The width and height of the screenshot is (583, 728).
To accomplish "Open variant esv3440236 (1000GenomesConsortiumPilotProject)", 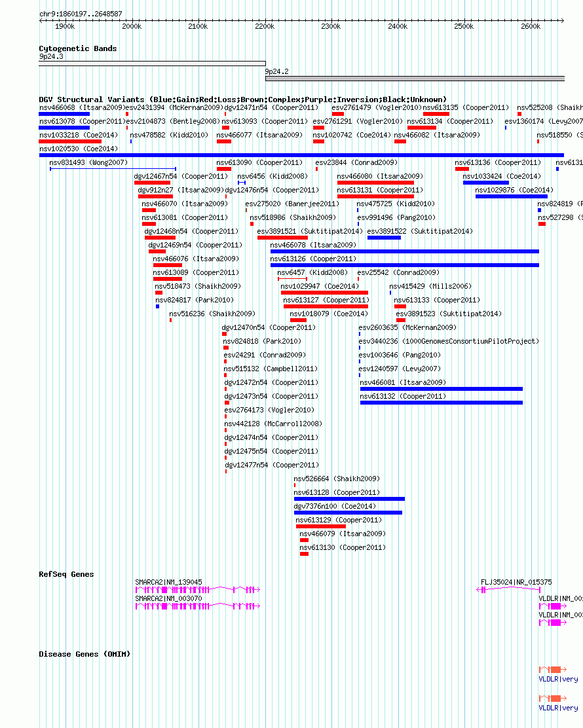I will pyautogui.click(x=449, y=341).
